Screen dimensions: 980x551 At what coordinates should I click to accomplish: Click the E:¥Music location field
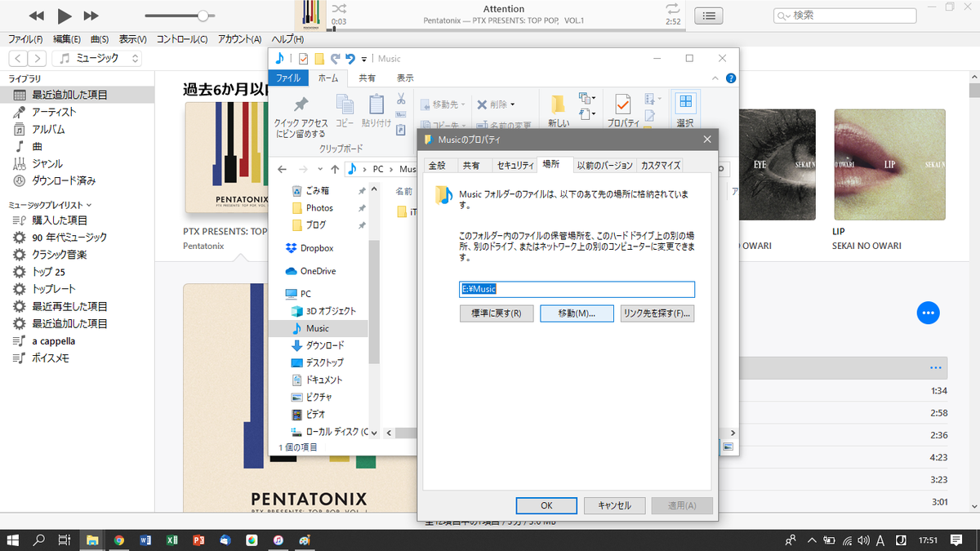(577, 289)
